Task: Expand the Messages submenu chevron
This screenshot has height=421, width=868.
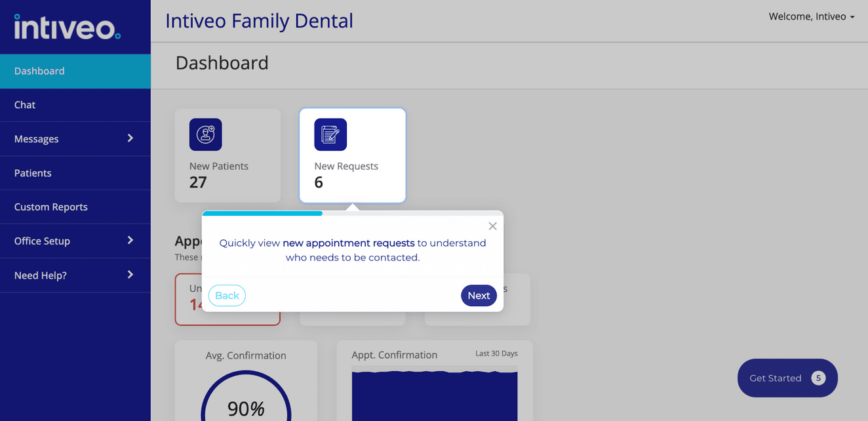Action: point(130,138)
